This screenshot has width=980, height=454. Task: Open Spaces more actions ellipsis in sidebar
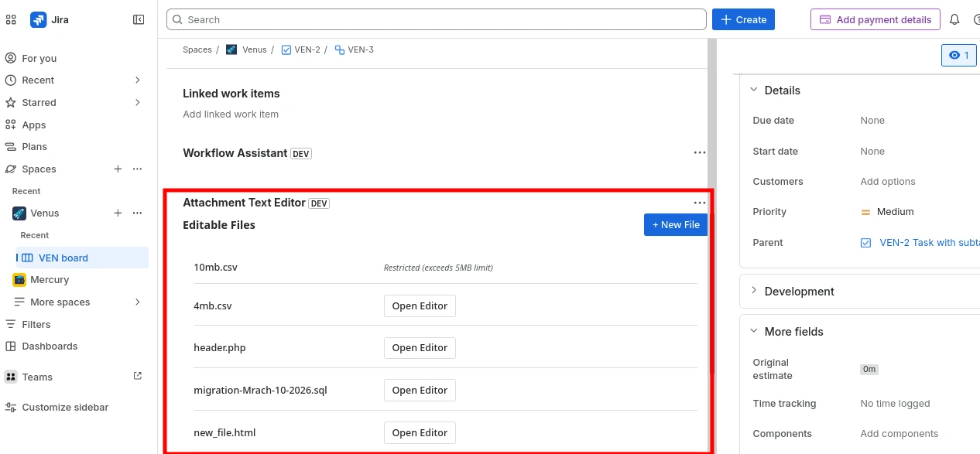(x=137, y=169)
